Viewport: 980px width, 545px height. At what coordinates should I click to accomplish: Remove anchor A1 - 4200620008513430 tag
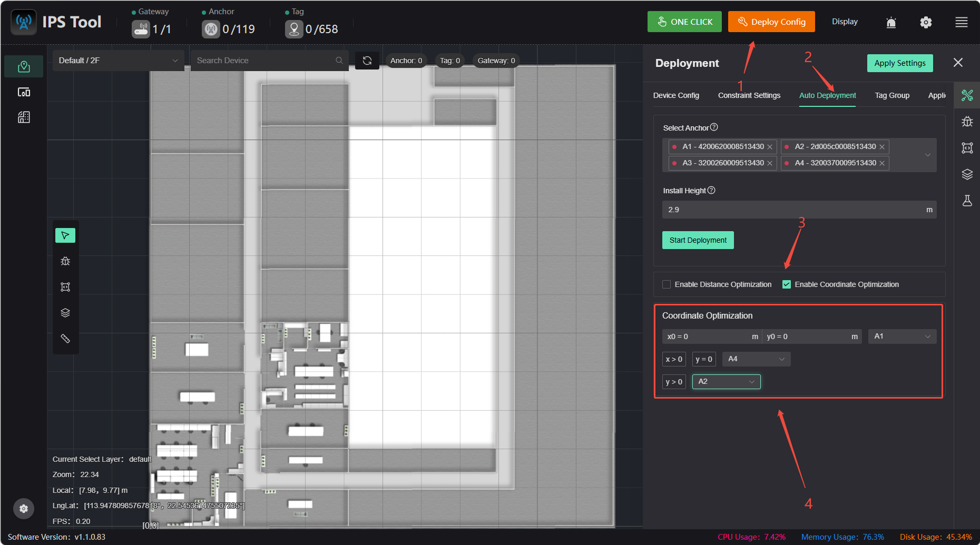[x=770, y=147]
